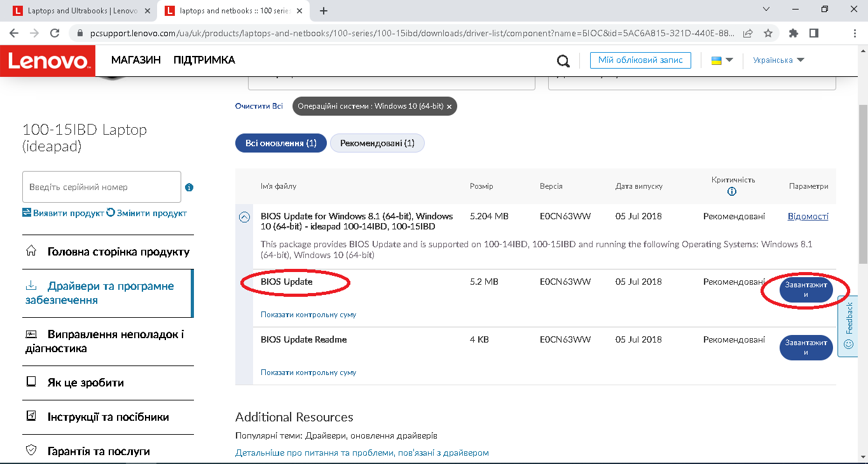
Task: Open the Українська language dropdown
Action: (778, 60)
